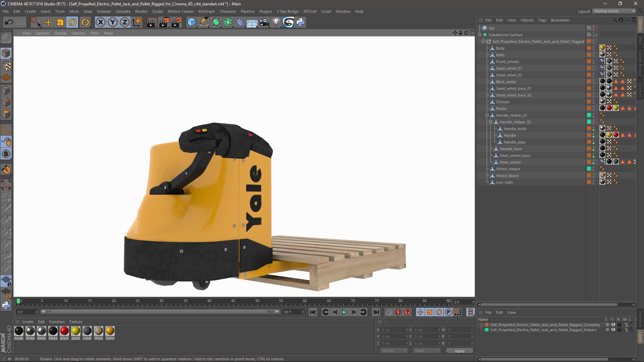This screenshot has height=362, width=644.
Task: Toggle visibility of Geometry layer
Action: pyautogui.click(x=613, y=324)
